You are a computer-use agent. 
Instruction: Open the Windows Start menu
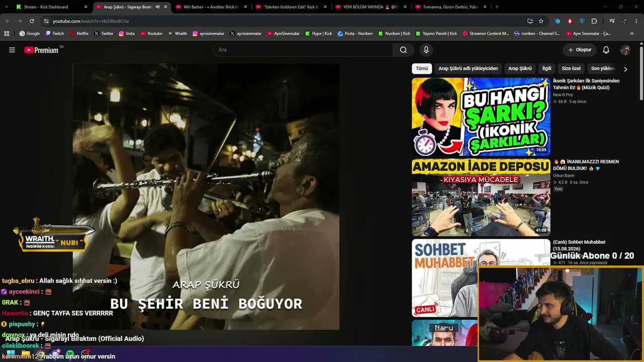tap(11, 354)
